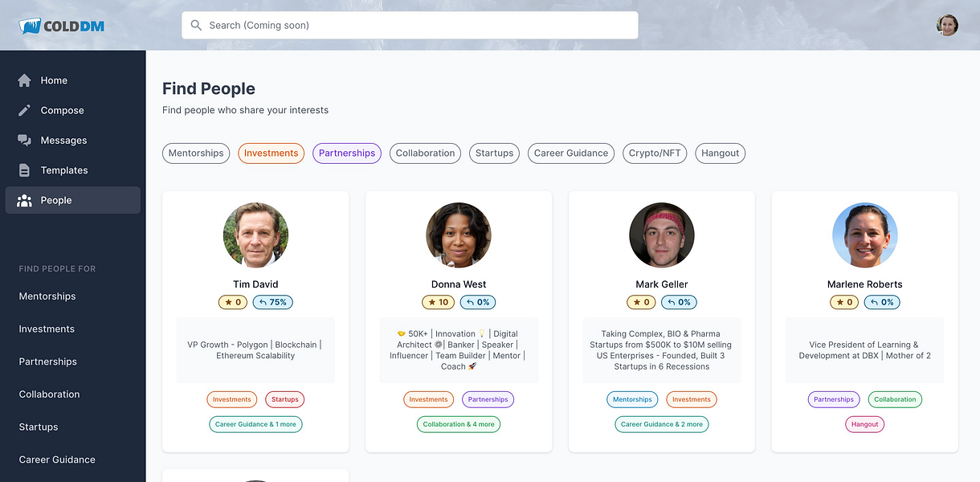Click the search magnifier icon
The image size is (980, 482).
click(x=196, y=25)
